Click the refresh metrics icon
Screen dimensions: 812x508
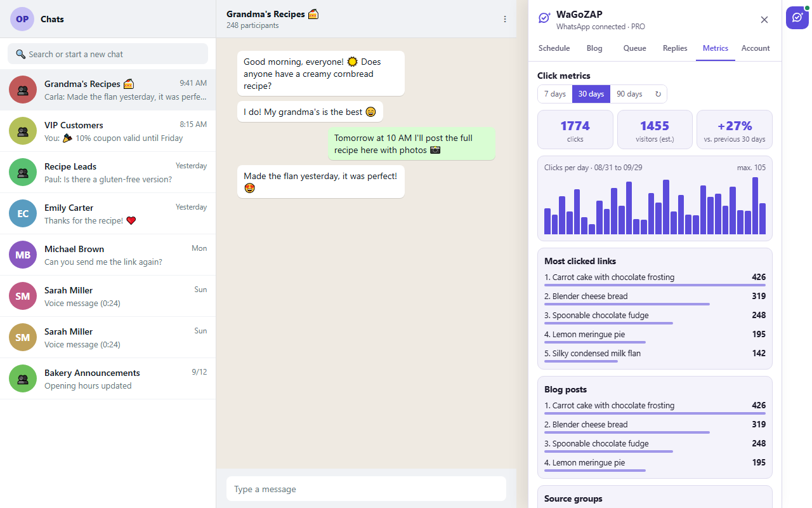click(658, 94)
